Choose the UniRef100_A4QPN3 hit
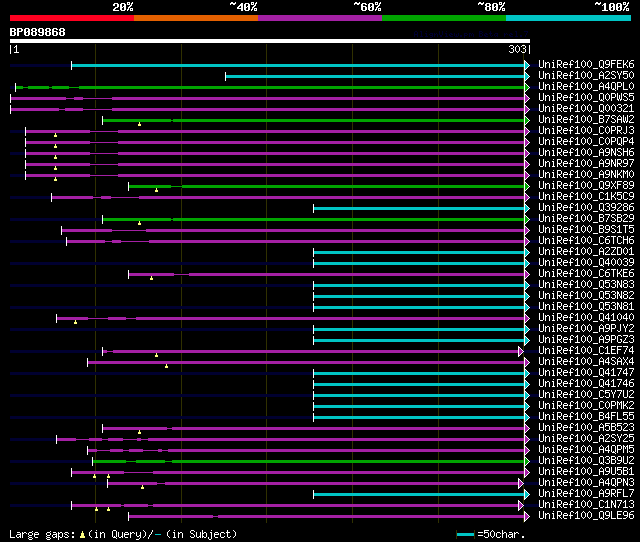The height and width of the screenshot is (542, 640). click(x=586, y=483)
